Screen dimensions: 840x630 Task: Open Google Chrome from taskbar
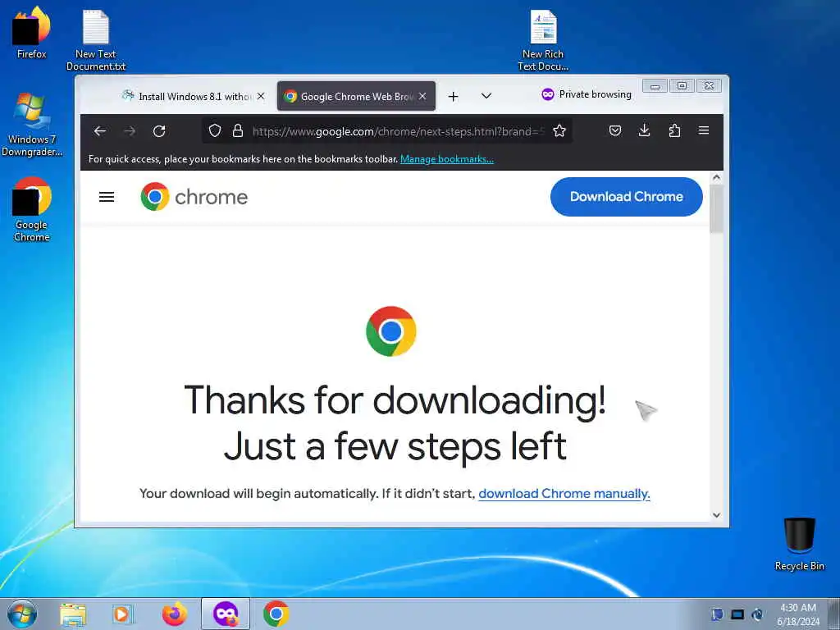(x=276, y=614)
